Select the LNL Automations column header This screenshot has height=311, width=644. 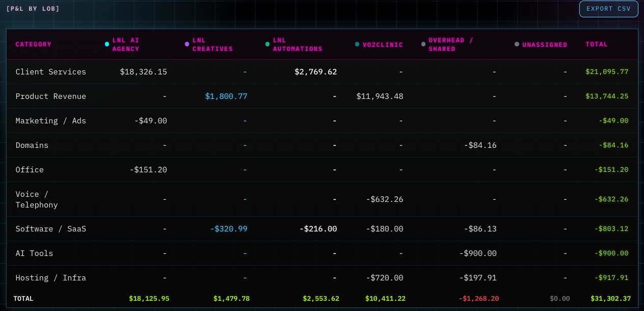tap(298, 44)
